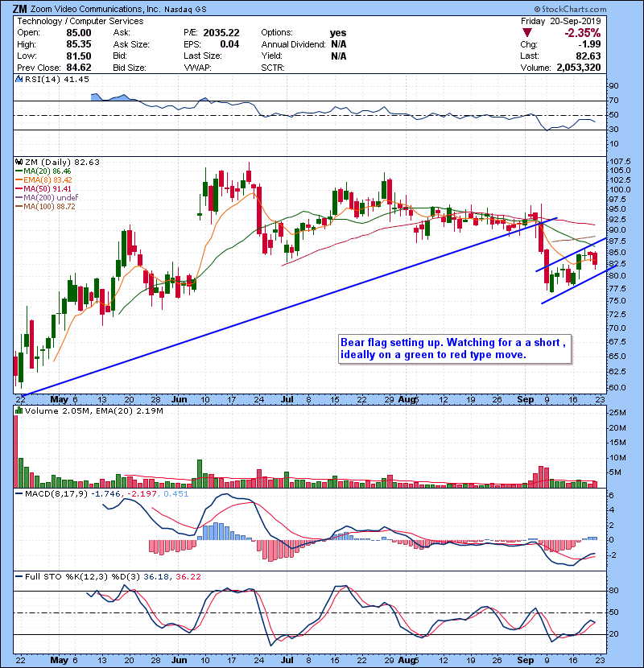Click the P/E value 2035.22

[x=221, y=33]
